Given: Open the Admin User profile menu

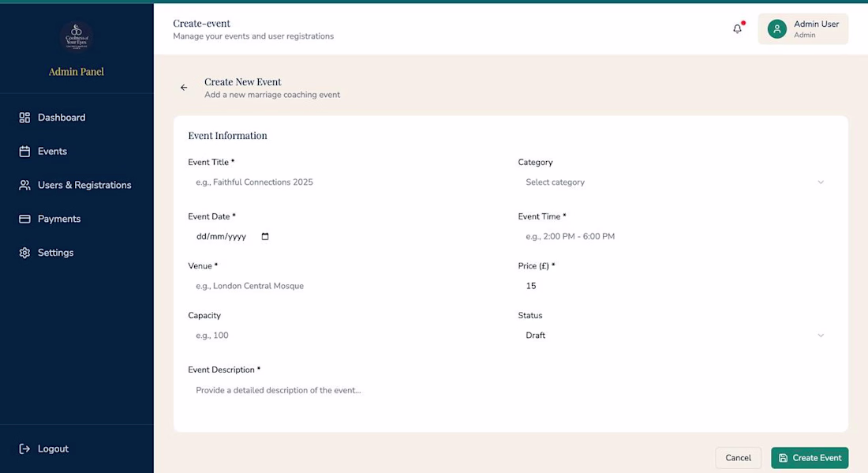Looking at the screenshot, I should coord(803,28).
